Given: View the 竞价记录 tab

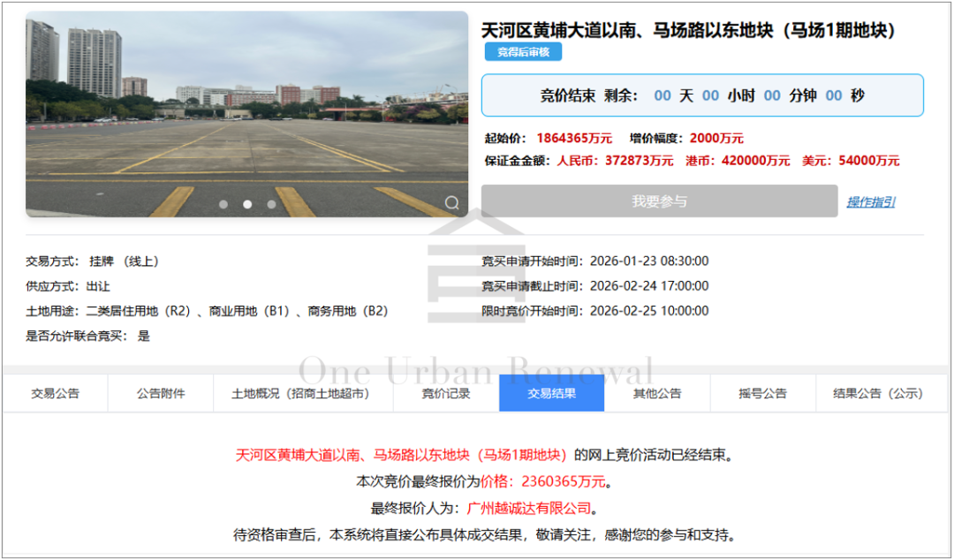Looking at the screenshot, I should point(446,393).
